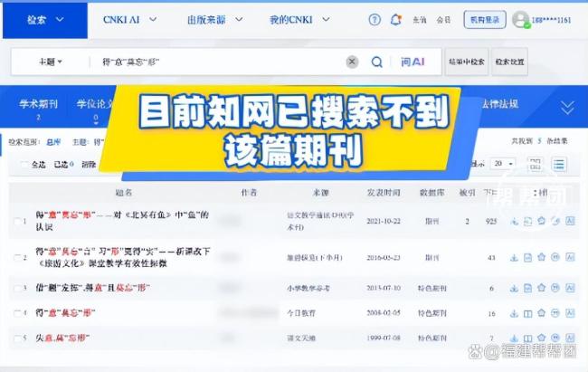Switch to the detail view icon
Screen dimensions: 588x372
tap(536, 164)
